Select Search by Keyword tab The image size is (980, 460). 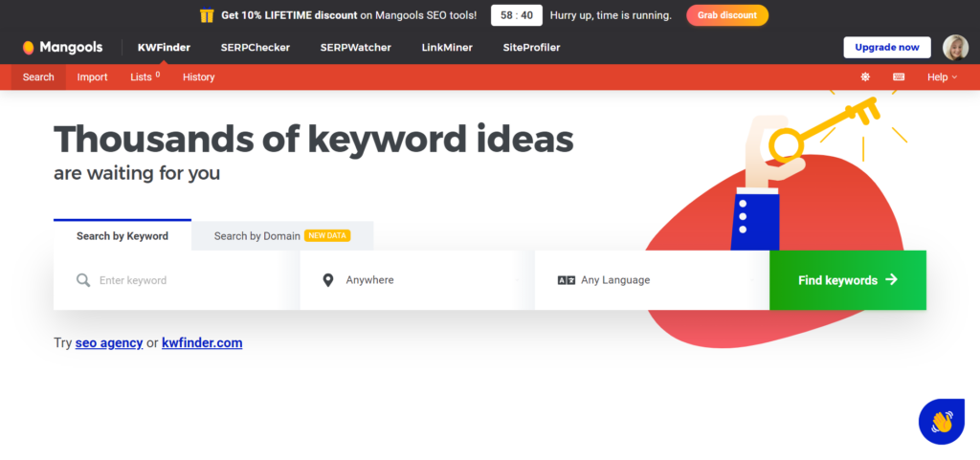[122, 236]
